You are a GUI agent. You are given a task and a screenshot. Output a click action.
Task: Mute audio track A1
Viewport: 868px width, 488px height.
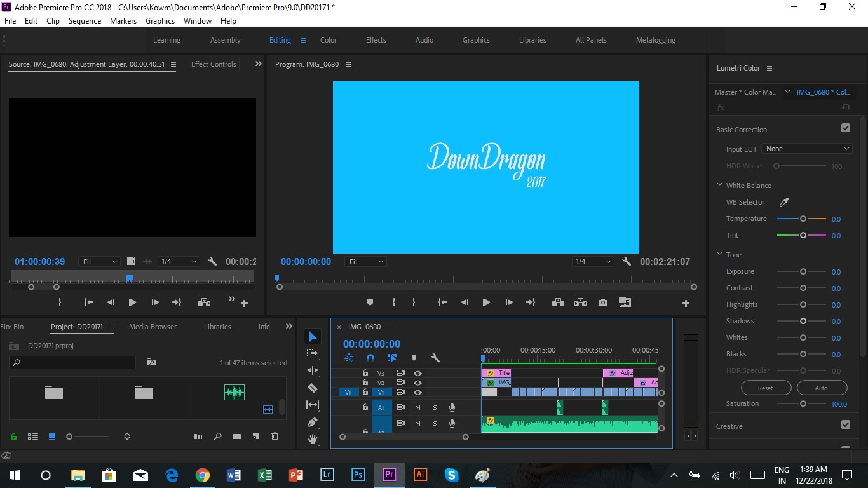coord(418,407)
